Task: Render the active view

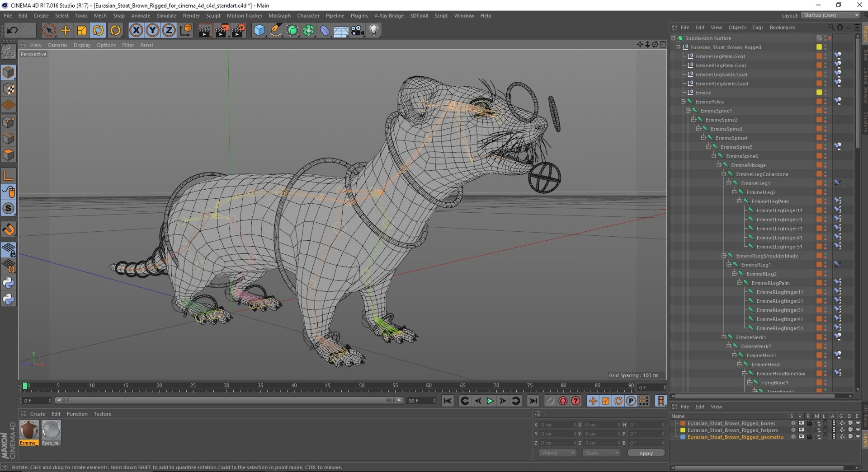Action: 205,30
